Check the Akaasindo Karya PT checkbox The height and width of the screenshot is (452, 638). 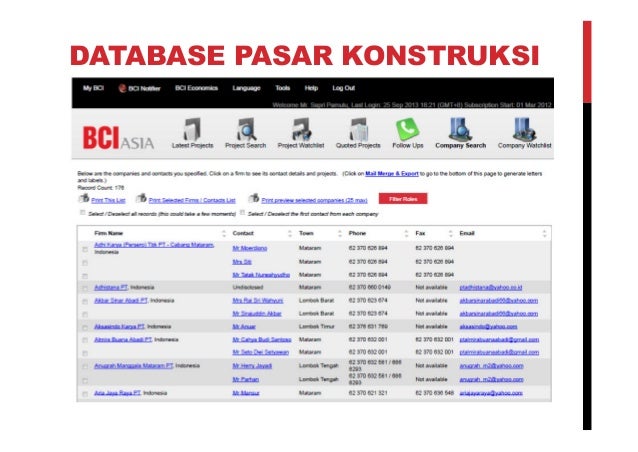pos(85,328)
